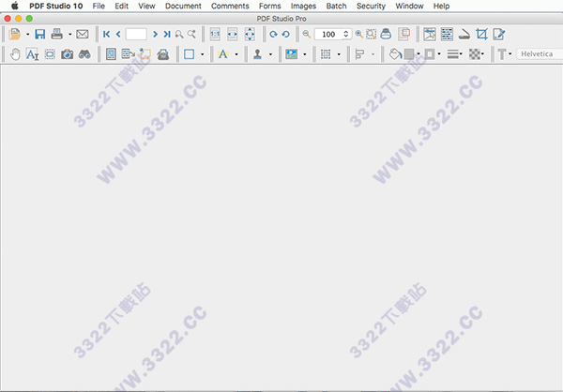This screenshot has width=563, height=392.
Task: Click the next view magnifier icon
Action: coord(191,34)
